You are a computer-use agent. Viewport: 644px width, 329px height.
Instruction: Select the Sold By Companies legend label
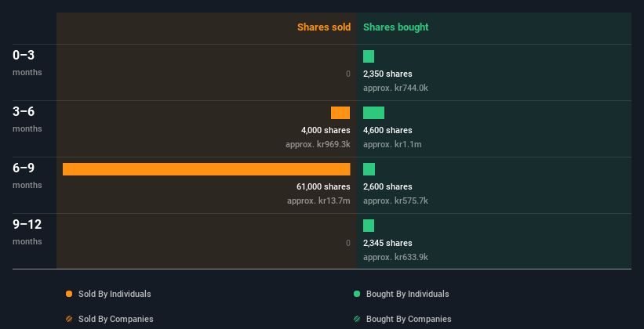[116, 319]
